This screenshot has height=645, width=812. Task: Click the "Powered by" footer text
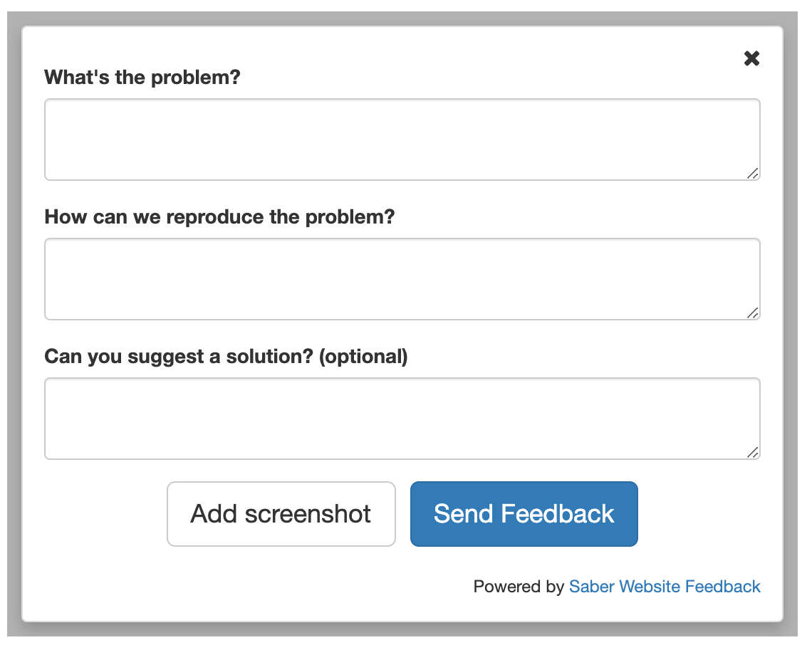click(x=519, y=587)
